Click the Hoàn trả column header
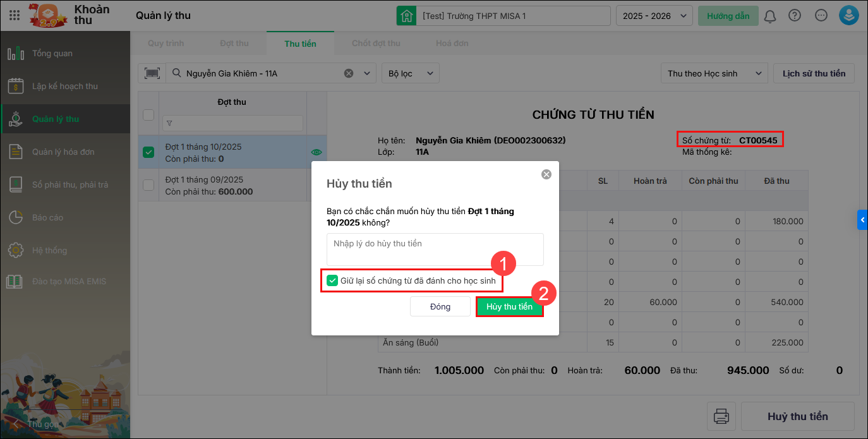This screenshot has width=868, height=439. click(x=650, y=181)
